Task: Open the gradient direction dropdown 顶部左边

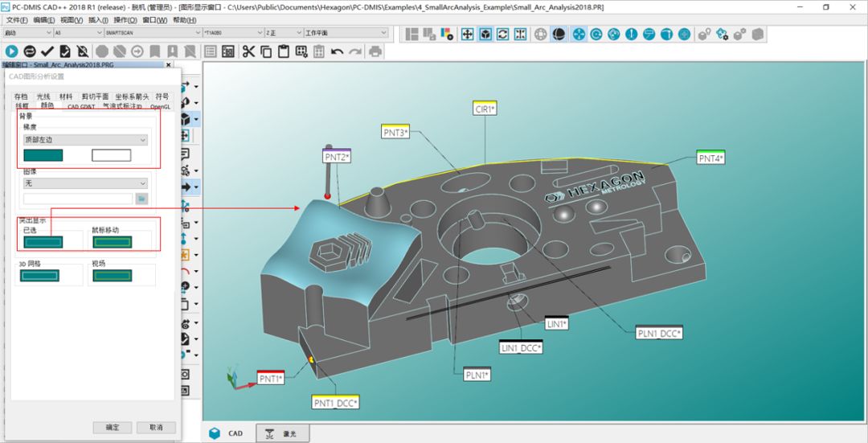Action: 85,140
